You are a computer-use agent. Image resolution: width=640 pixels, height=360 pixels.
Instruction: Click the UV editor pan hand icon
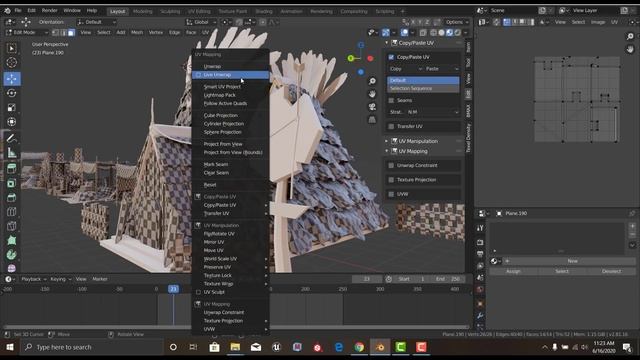tap(630, 49)
